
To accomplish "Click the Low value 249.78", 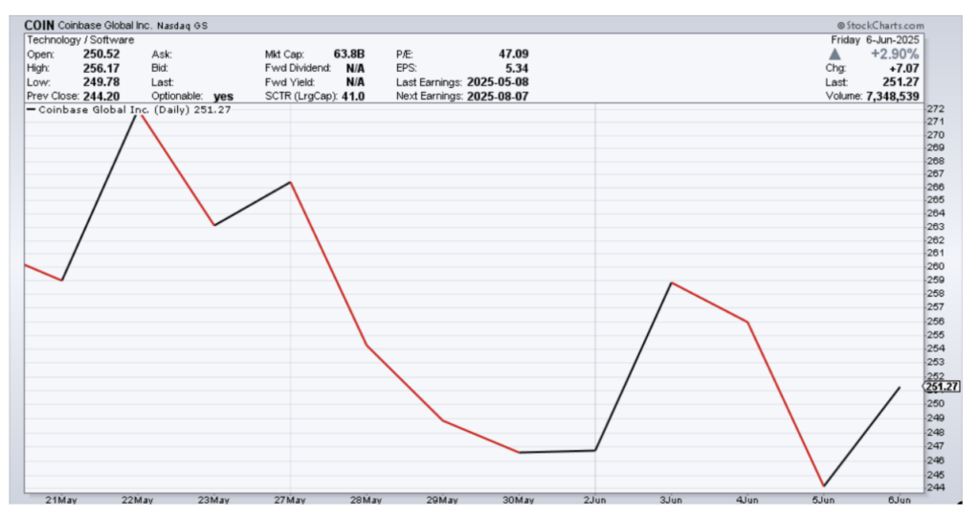I will click(101, 82).
